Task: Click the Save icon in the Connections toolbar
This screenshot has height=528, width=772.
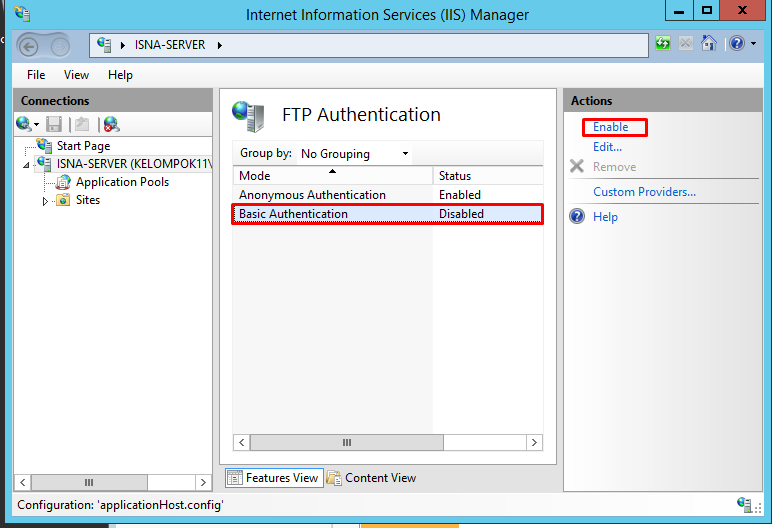Action: 54,124
